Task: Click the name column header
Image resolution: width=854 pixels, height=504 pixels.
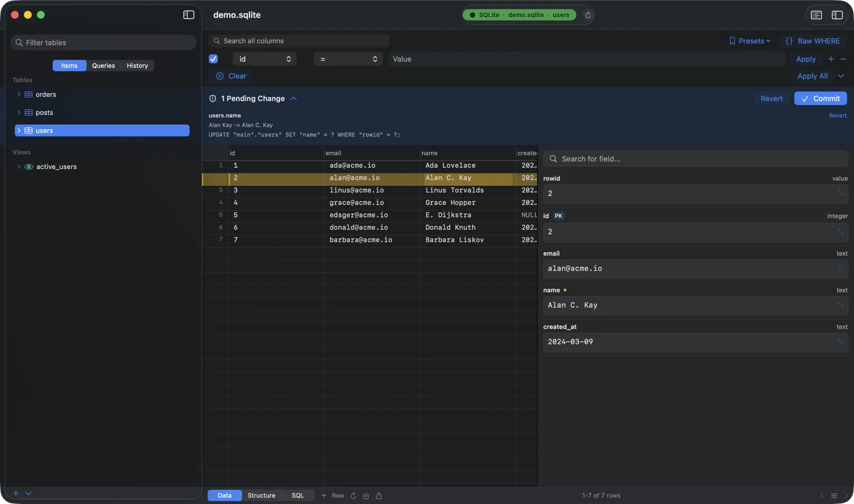Action: pyautogui.click(x=468, y=153)
